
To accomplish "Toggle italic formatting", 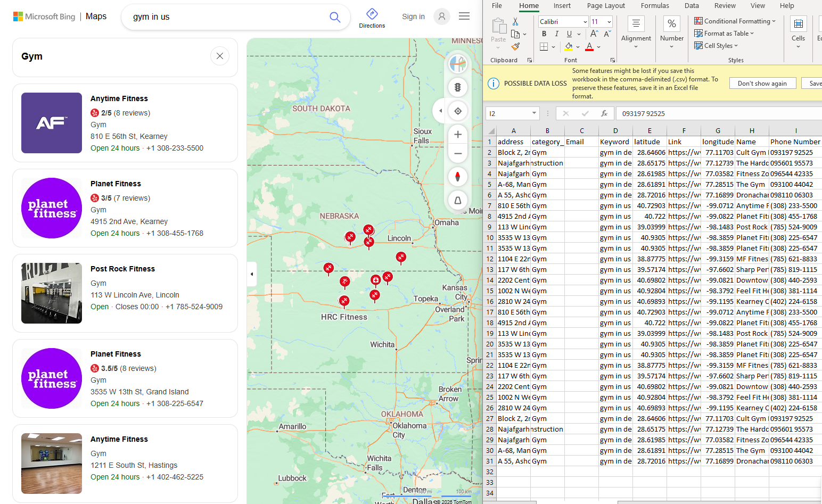I will [x=556, y=33].
